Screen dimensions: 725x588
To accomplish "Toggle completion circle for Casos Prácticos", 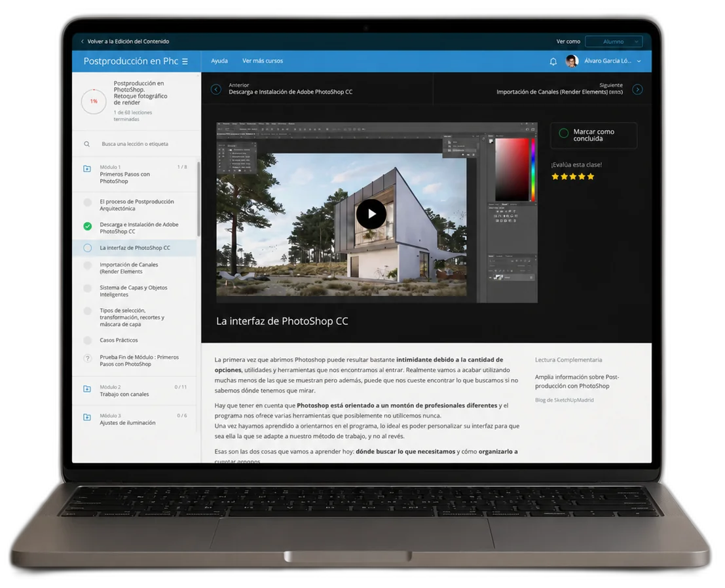I will 87,340.
